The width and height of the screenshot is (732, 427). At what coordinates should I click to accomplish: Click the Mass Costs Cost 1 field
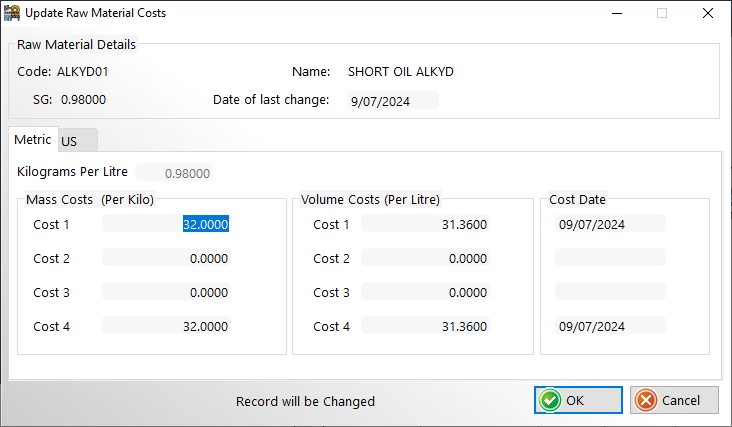pyautogui.click(x=166, y=224)
